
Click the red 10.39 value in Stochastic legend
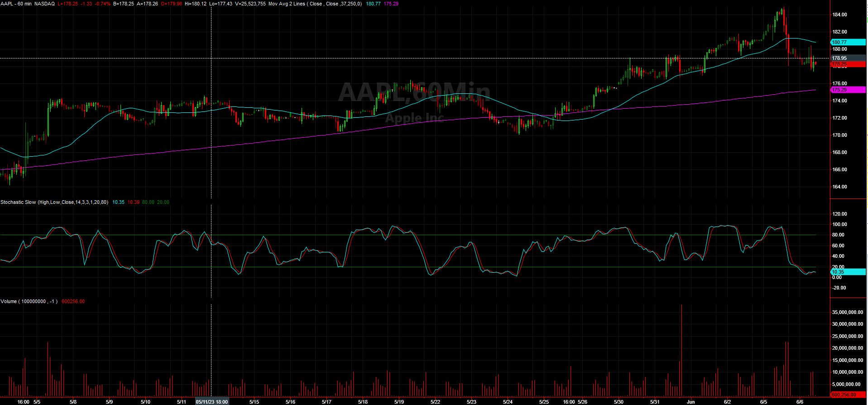pos(134,202)
